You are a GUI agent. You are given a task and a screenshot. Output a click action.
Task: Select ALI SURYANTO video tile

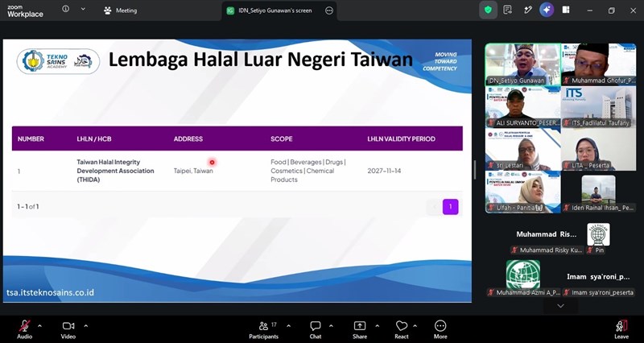[x=522, y=107]
